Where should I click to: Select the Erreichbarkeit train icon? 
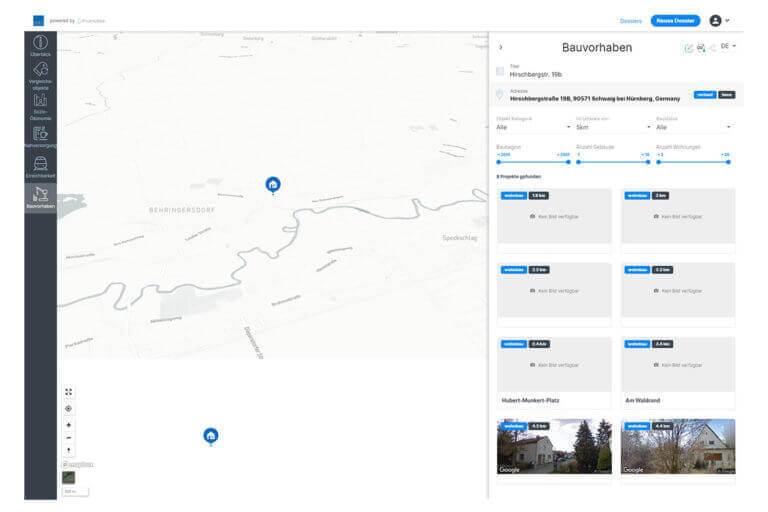(40, 166)
